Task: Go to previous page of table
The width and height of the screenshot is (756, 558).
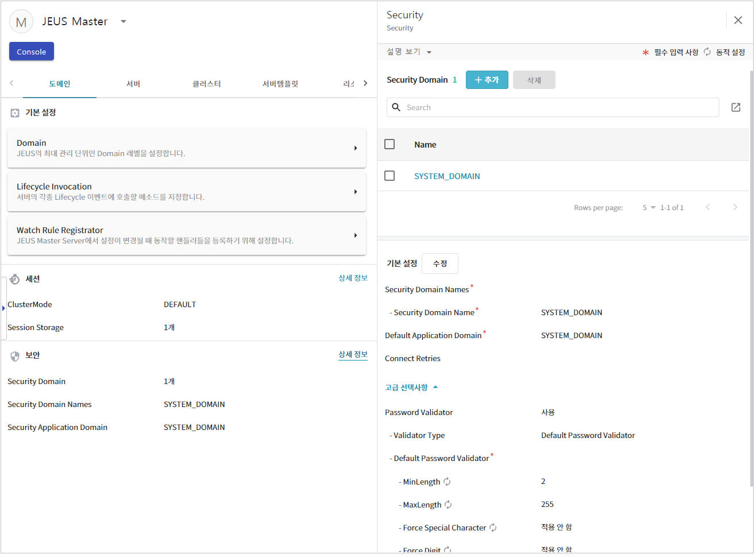Action: point(708,207)
